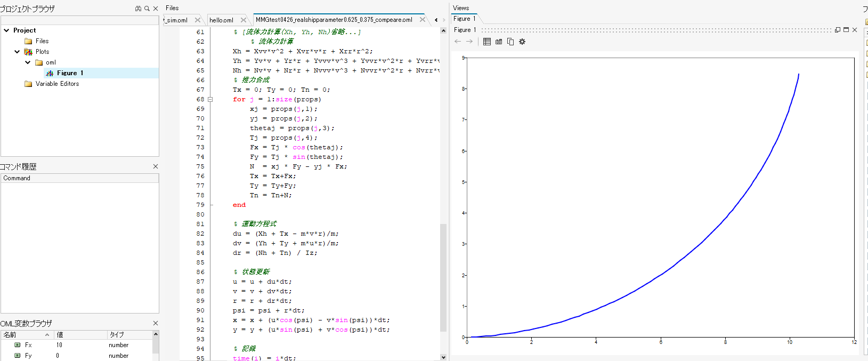The height and width of the screenshot is (361, 868).
Task: Close the プロジェクトブラウザ panel
Action: 156,9
